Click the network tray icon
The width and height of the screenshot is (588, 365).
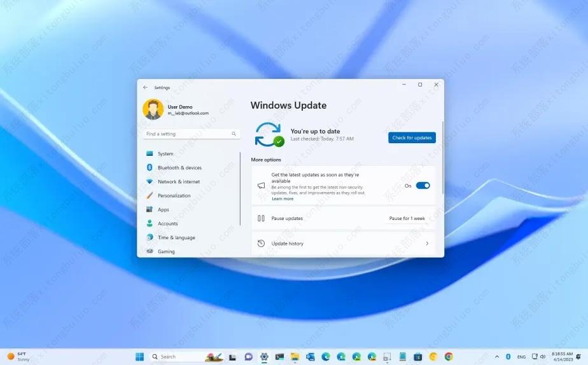click(x=535, y=357)
